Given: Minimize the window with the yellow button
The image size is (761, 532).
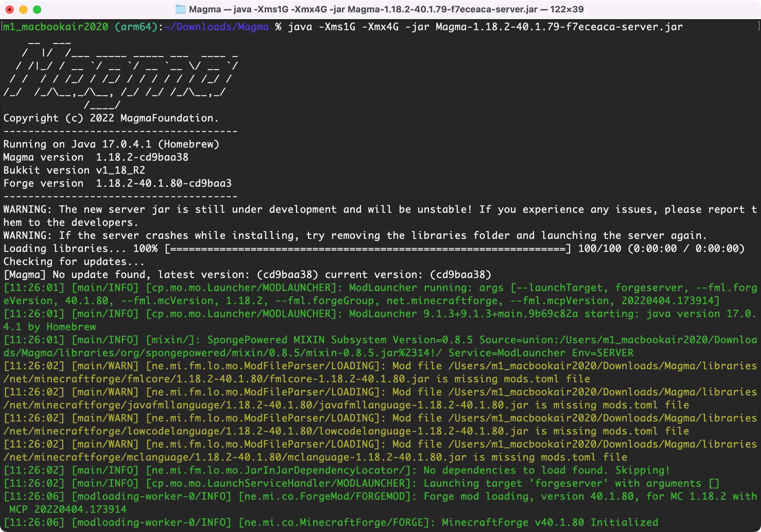Looking at the screenshot, I should (23, 10).
